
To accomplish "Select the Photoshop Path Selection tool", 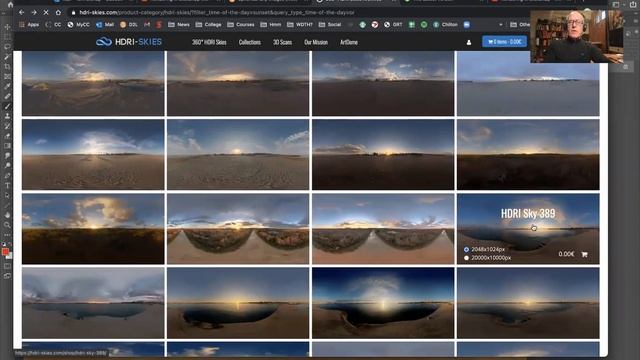I will [x=7, y=196].
